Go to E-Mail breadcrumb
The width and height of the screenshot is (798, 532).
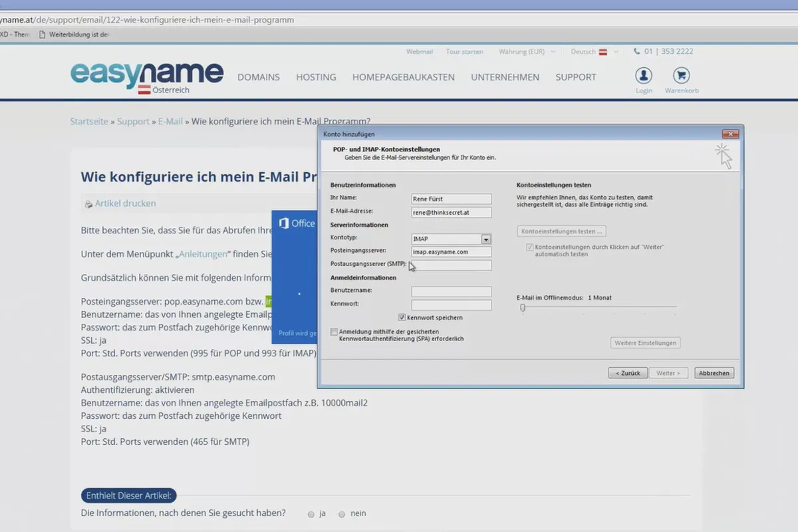click(170, 122)
